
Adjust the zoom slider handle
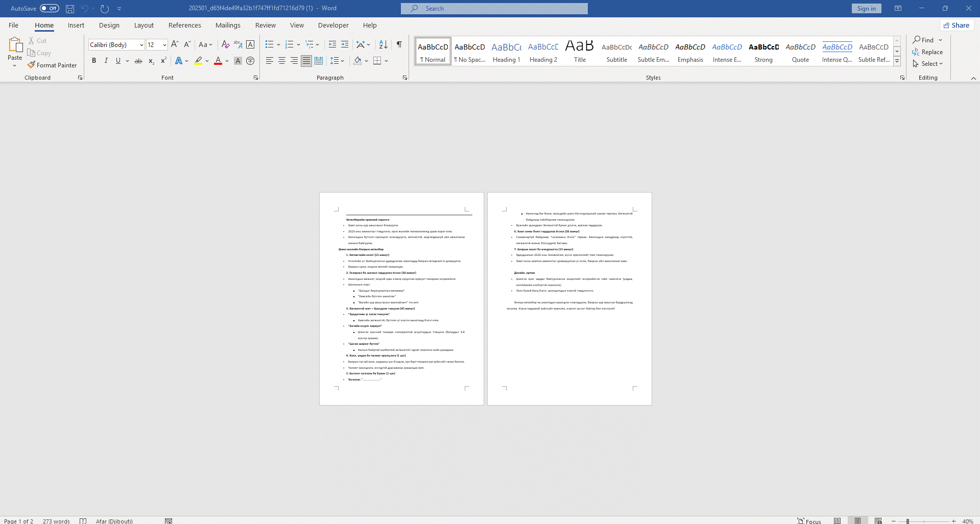click(907, 521)
